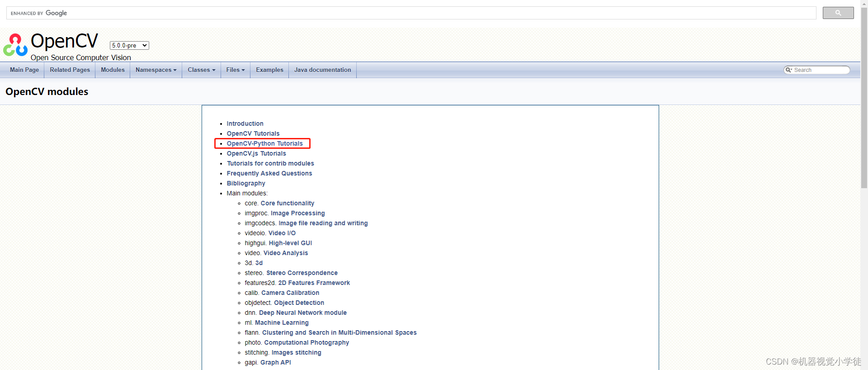Open the Java documentation tab
Screen dimensions: 868x370
pyautogui.click(x=323, y=70)
